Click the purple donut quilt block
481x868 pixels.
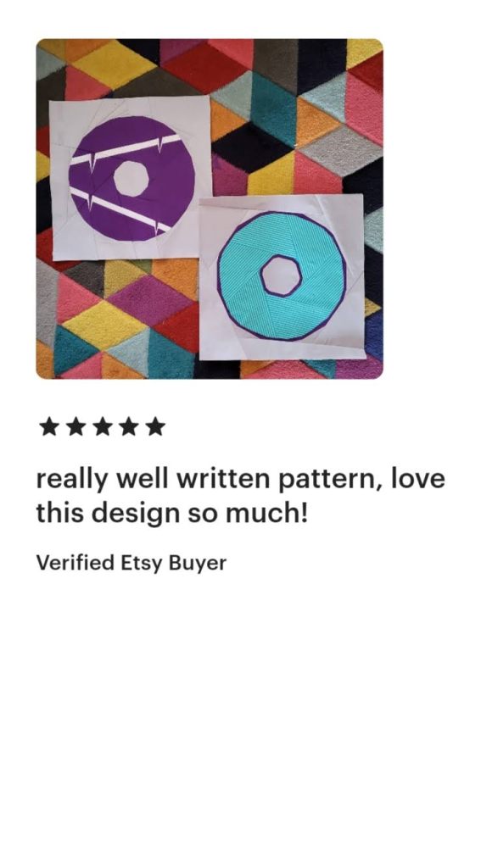[x=131, y=177]
